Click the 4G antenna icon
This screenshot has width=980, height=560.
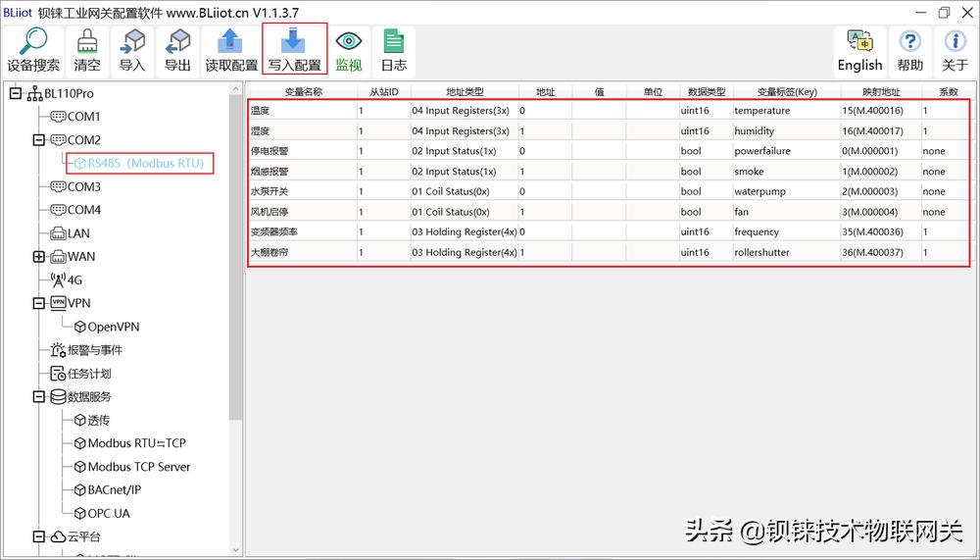pyautogui.click(x=58, y=280)
